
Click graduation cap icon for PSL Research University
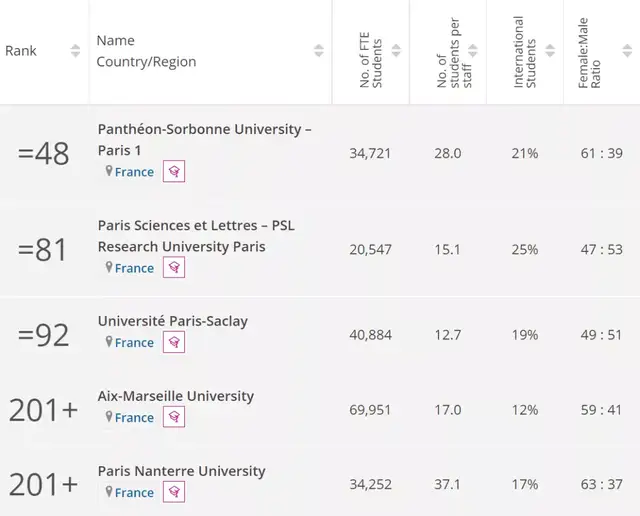[174, 267]
